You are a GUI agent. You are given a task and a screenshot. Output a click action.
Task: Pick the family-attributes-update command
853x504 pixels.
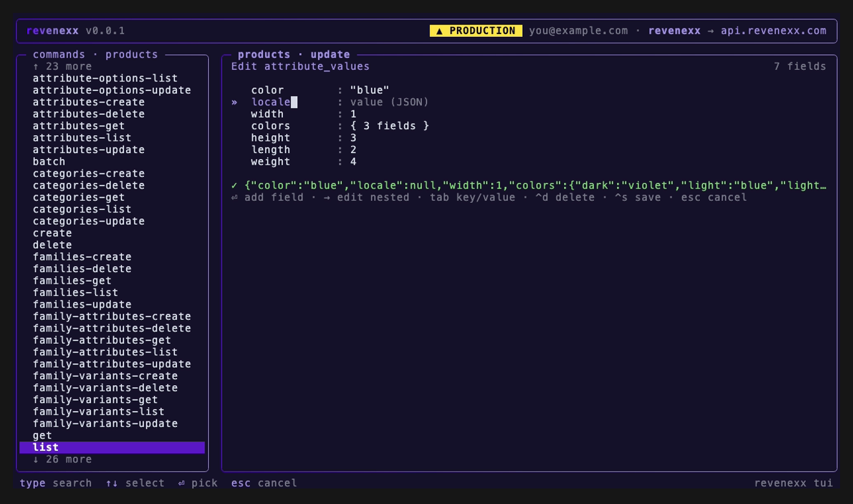point(112,364)
